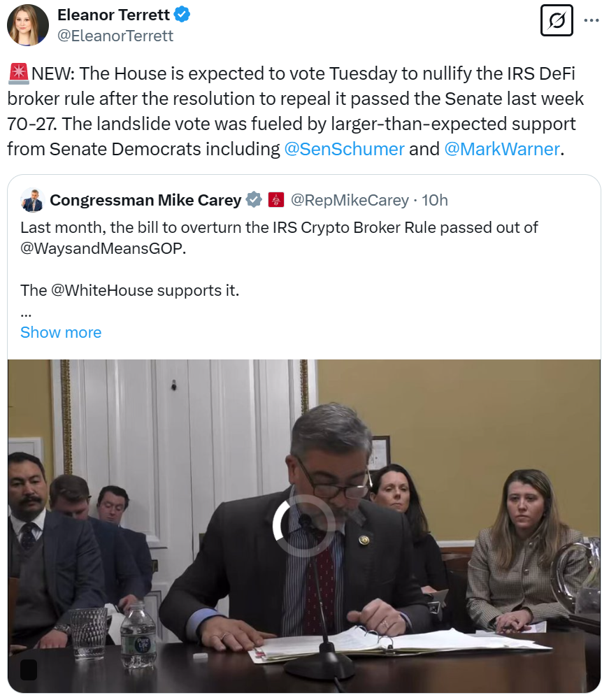This screenshot has width=609, height=700.
Task: Click the quoted tweet text body
Action: 279,259
